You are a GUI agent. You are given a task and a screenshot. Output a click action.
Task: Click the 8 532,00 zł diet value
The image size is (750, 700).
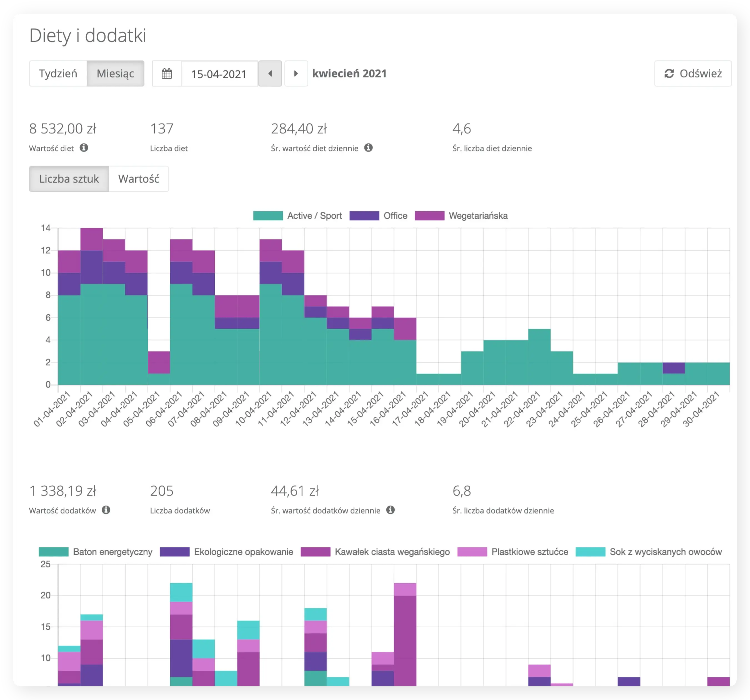(62, 129)
